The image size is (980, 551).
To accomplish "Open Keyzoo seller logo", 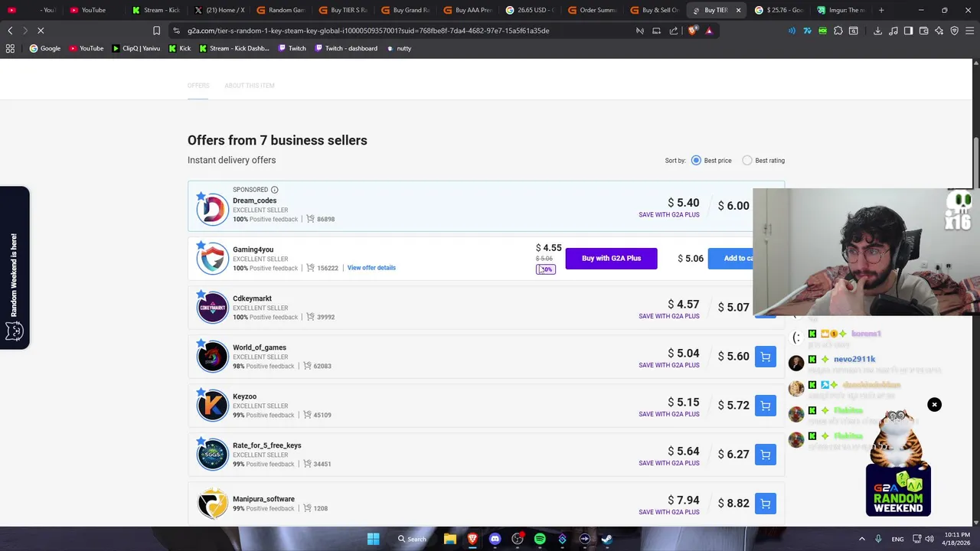I will point(212,406).
